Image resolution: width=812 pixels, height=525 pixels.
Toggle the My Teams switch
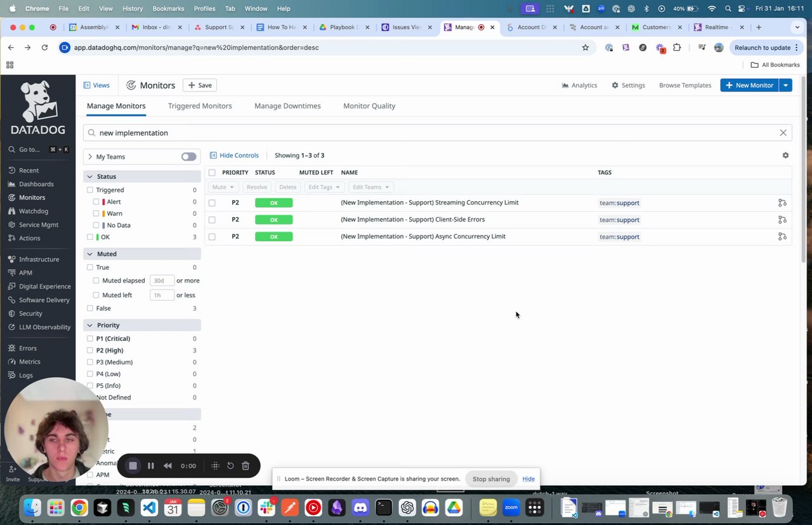tap(188, 157)
